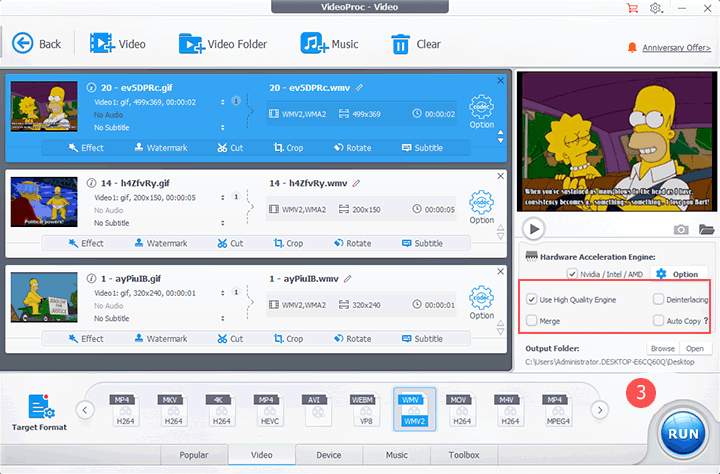Show info for 20 - ev5DPRc.gif
This screenshot has height=474, width=720.
pos(91,87)
